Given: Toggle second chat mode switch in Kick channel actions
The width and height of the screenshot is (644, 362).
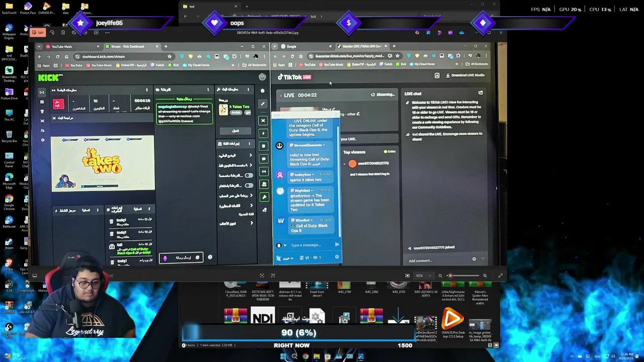Looking at the screenshot, I should pyautogui.click(x=249, y=185).
